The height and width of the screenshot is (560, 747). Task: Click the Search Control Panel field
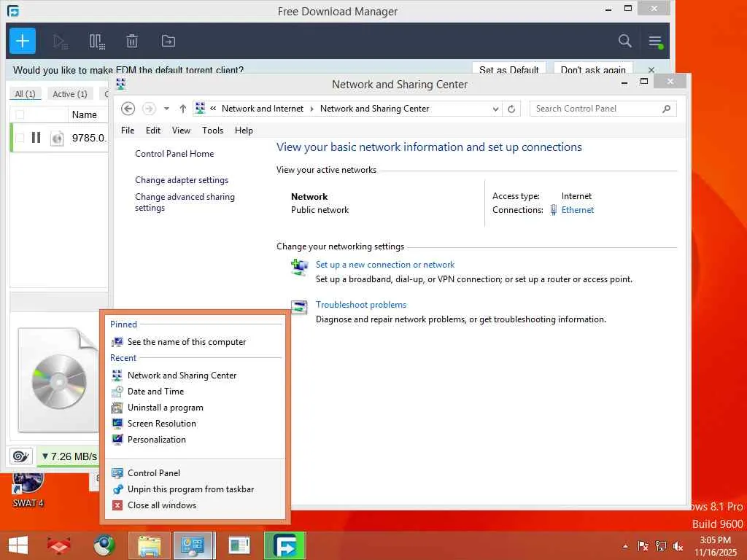click(603, 109)
